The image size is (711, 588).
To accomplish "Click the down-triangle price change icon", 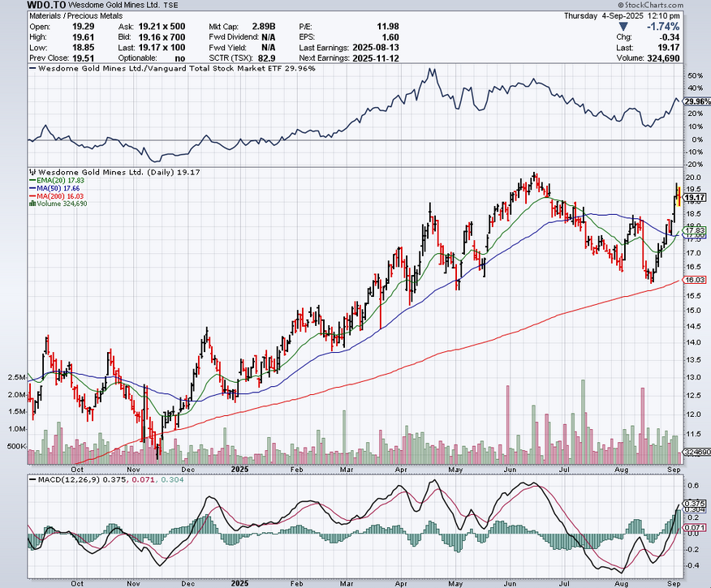I will pos(623,27).
